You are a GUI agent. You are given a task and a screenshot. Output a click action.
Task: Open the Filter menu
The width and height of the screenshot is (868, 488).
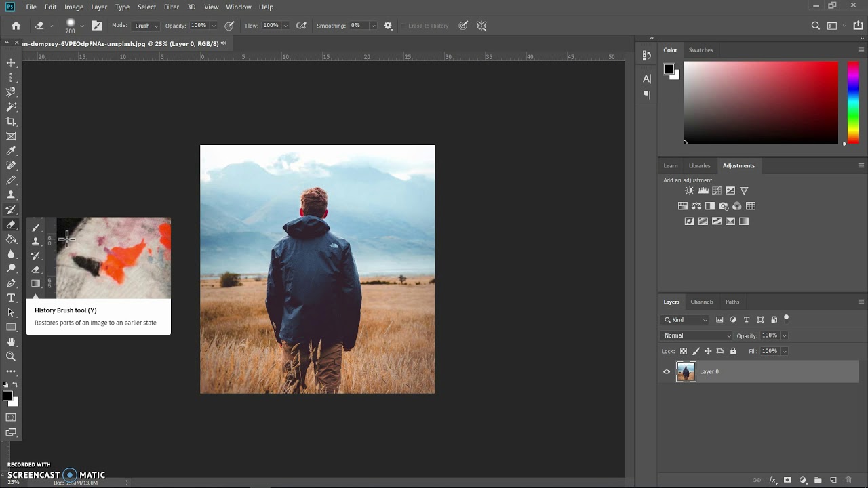172,7
